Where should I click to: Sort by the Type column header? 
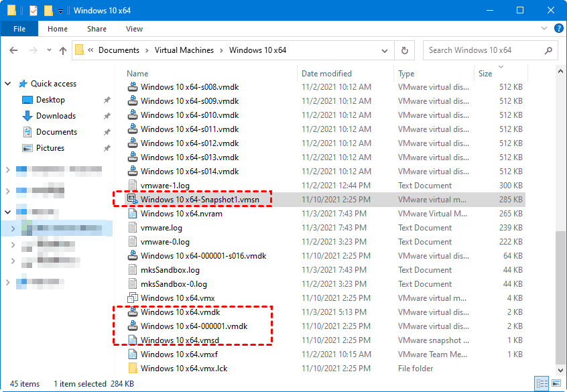point(406,74)
